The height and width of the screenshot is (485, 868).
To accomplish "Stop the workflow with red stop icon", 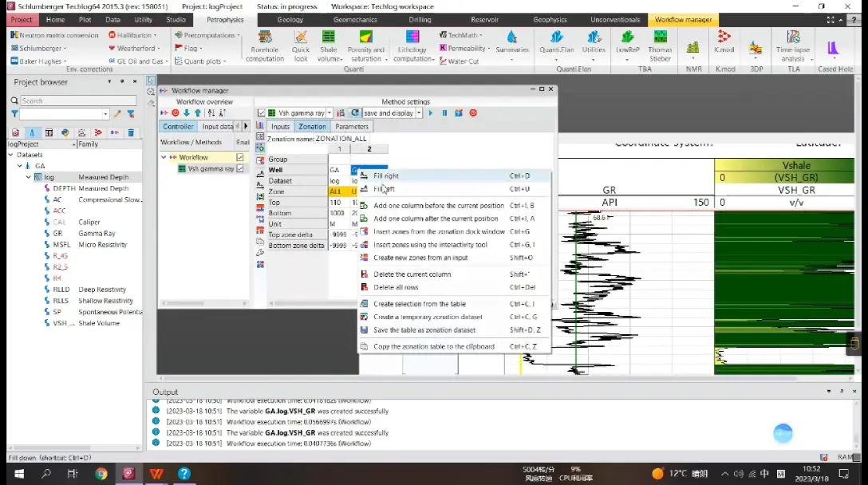I will [473, 113].
